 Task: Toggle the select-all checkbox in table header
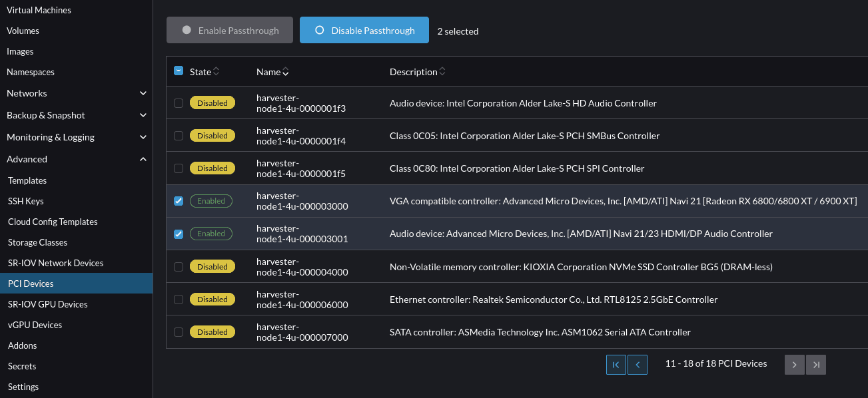click(179, 70)
